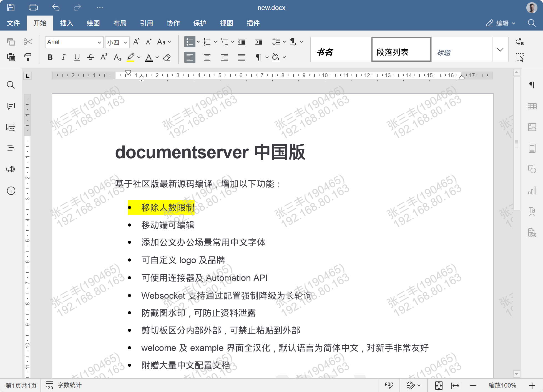
Task: Open the 布局 ribbon tab
Action: [120, 23]
